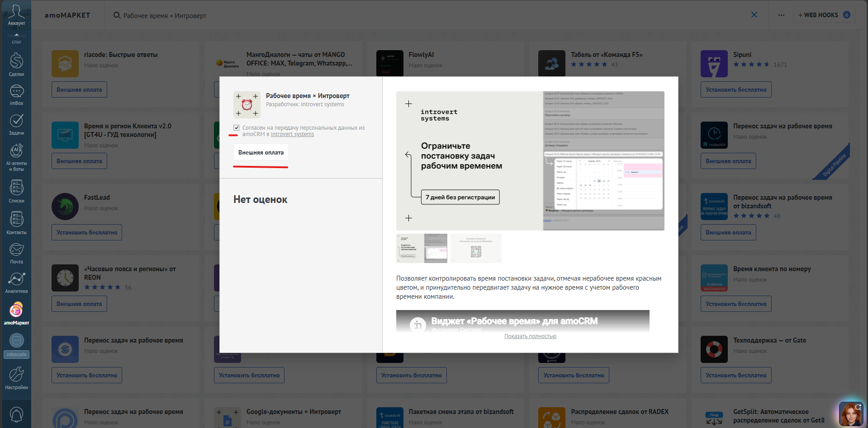Clear the search with X icon
Image resolution: width=868 pixels, height=428 pixels.
pyautogui.click(x=754, y=15)
